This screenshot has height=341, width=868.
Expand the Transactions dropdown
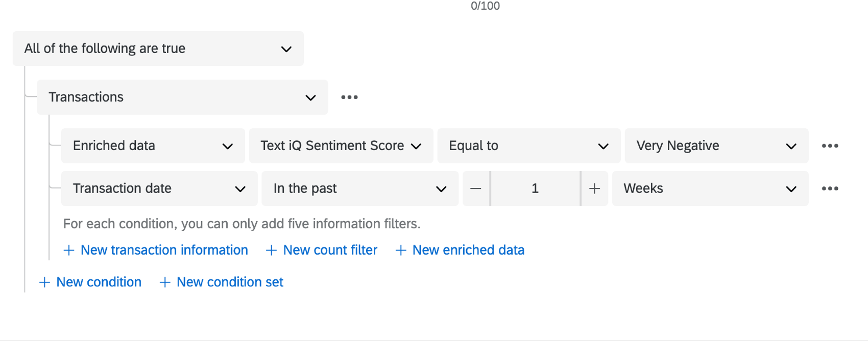tap(182, 97)
